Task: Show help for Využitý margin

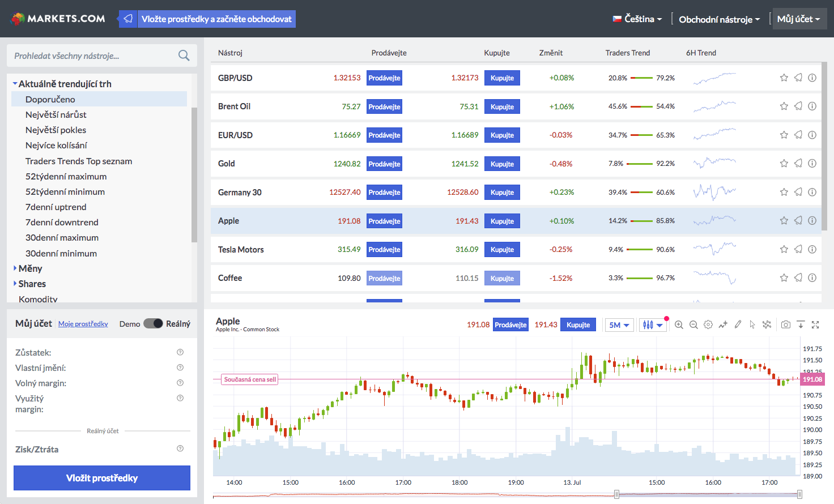Action: (180, 398)
